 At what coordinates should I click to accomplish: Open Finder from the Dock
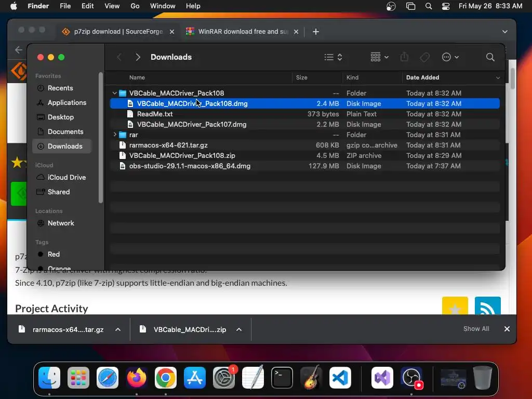(49, 378)
